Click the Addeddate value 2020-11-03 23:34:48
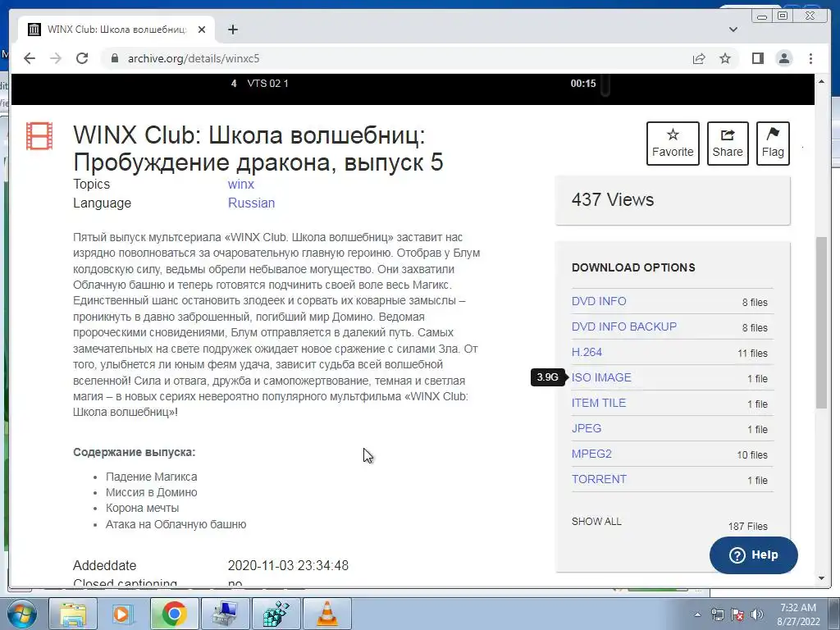840x630 pixels. click(288, 566)
